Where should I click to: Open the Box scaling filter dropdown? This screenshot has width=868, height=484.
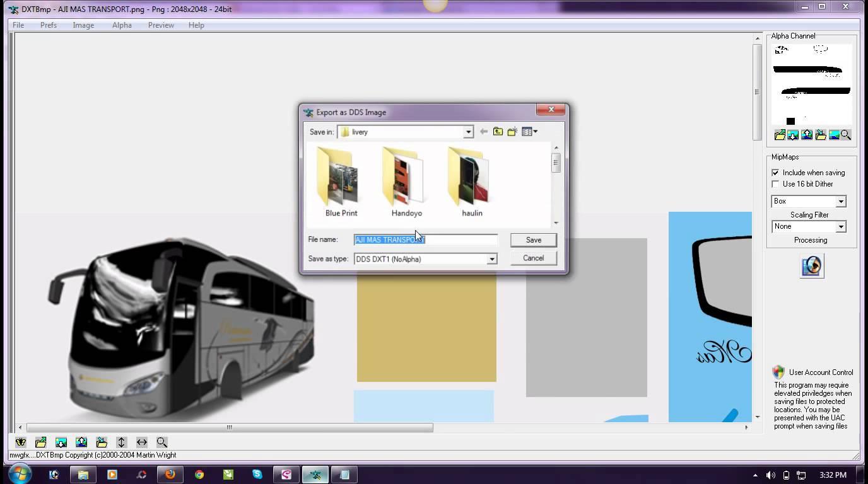coord(840,202)
